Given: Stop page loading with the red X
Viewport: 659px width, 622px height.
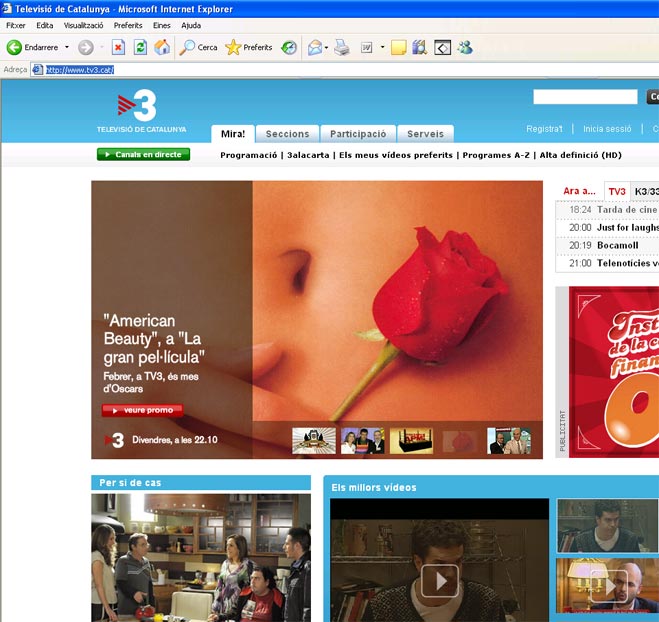Looking at the screenshot, I should pos(118,47).
